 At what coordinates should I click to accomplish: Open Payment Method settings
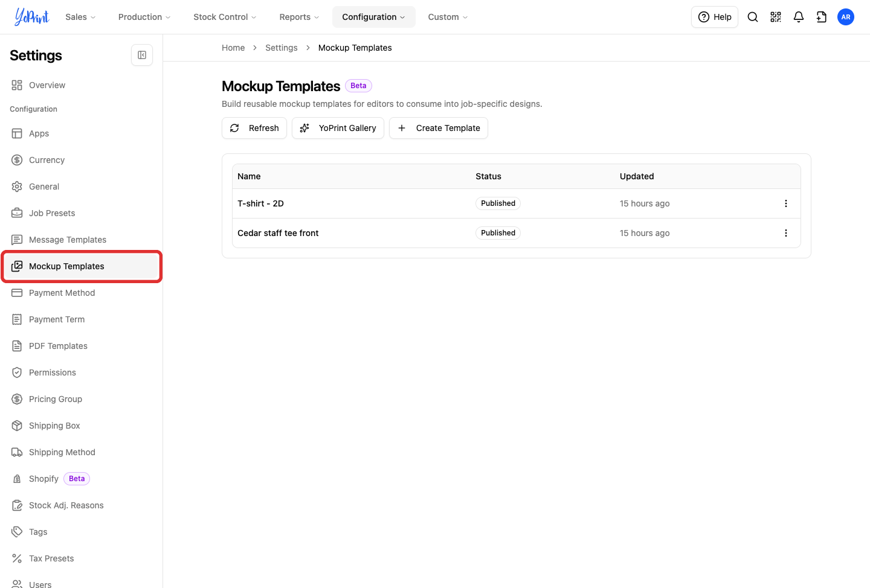click(x=81, y=293)
